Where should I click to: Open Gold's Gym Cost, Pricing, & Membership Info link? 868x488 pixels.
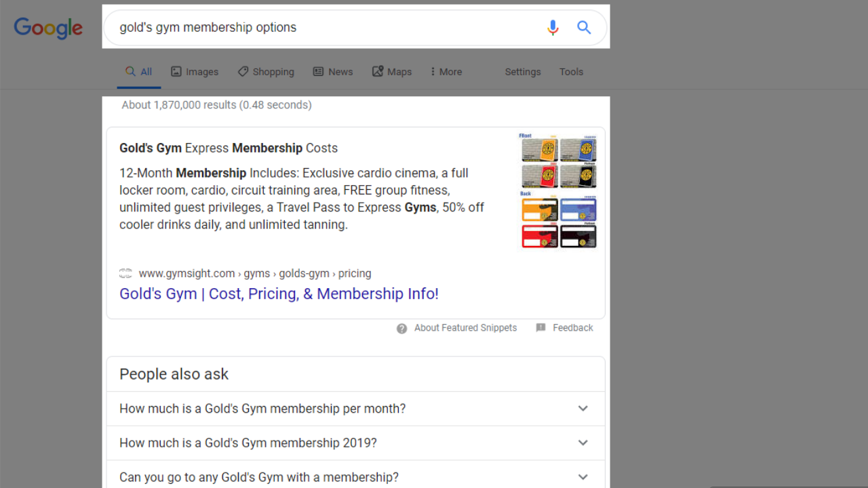(x=279, y=293)
